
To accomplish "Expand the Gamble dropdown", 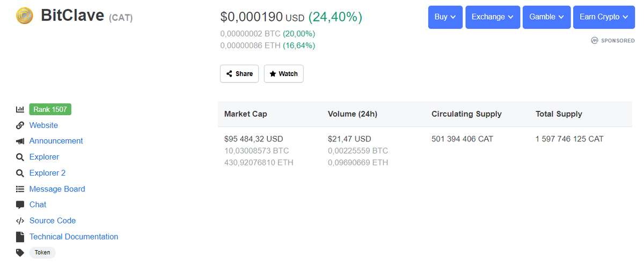I will point(546,17).
